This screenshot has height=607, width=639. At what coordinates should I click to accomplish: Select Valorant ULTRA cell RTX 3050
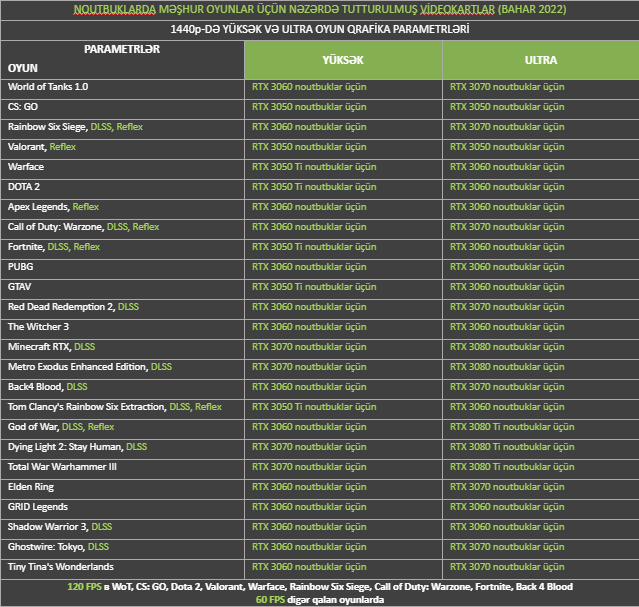pyautogui.click(x=541, y=149)
